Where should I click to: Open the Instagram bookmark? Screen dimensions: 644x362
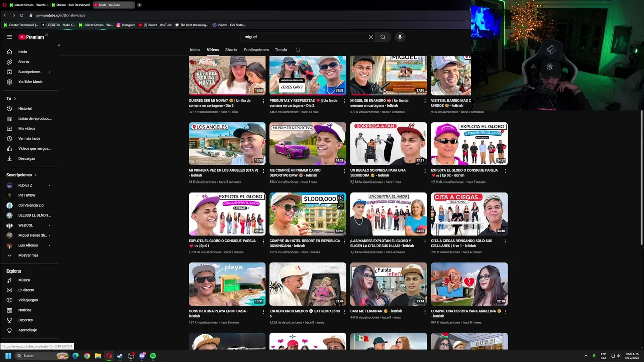tap(126, 25)
